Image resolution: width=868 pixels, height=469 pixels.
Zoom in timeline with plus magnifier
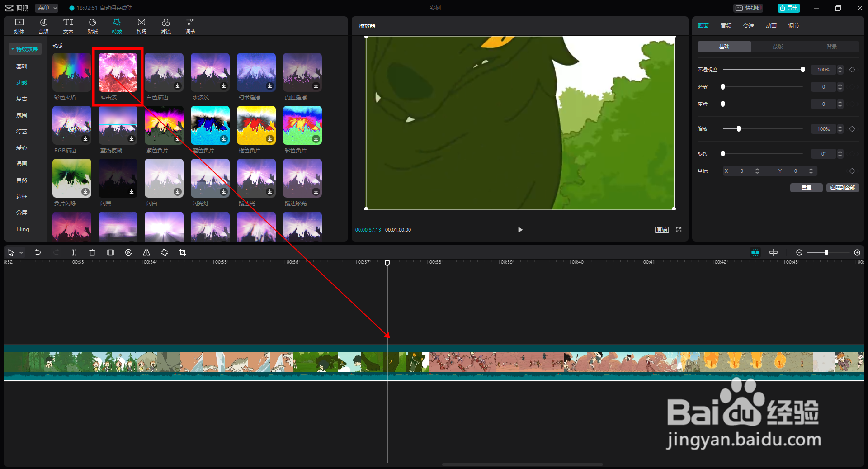point(857,252)
